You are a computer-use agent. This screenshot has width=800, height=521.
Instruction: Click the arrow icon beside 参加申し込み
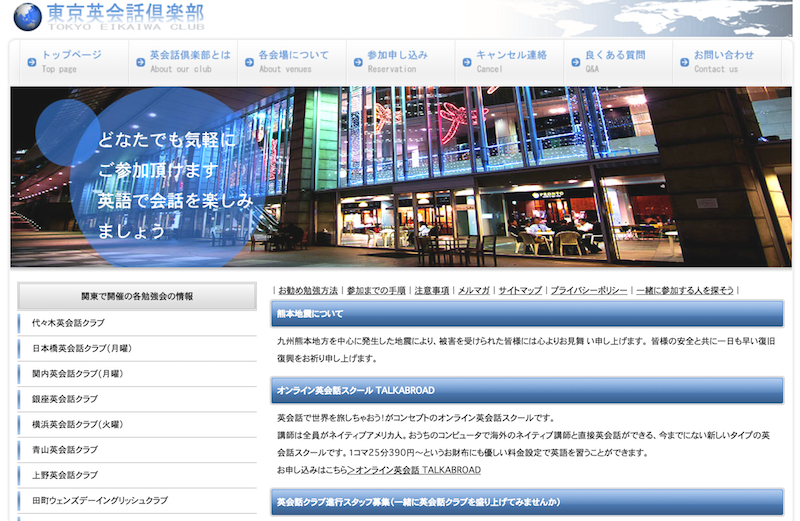(358, 62)
